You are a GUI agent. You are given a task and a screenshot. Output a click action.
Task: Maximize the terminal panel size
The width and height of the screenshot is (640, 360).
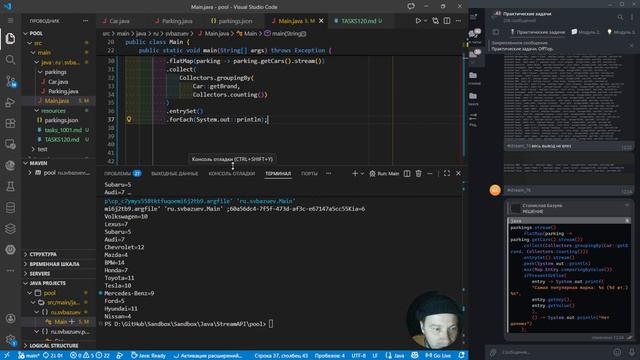pos(447,173)
